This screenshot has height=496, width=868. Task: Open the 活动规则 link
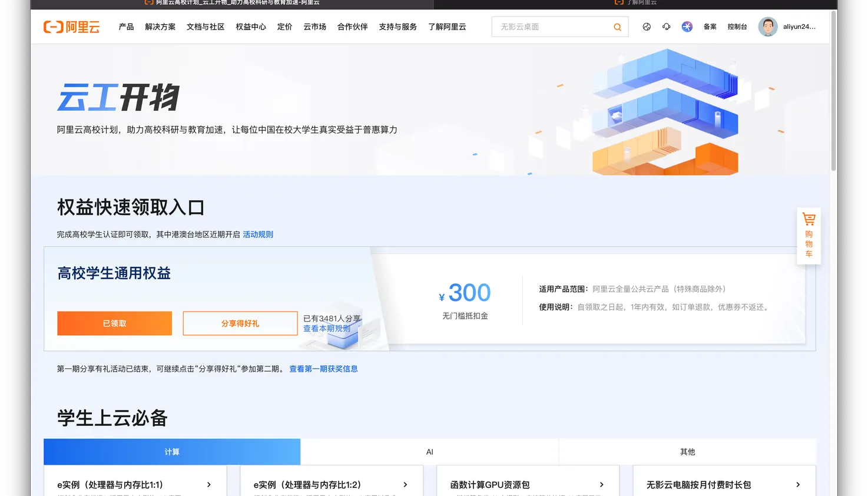point(258,234)
